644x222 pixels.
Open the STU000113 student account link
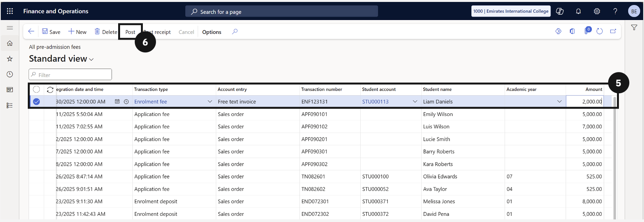click(375, 102)
